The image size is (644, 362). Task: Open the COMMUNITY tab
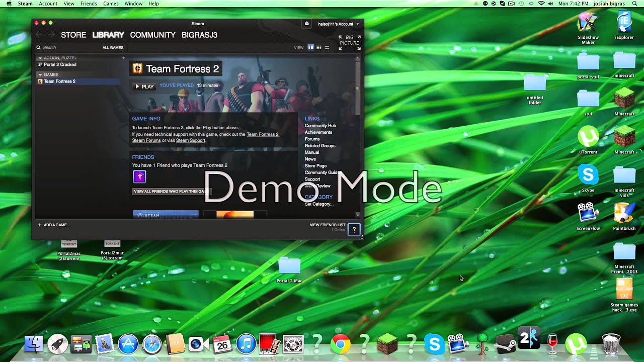click(x=152, y=35)
